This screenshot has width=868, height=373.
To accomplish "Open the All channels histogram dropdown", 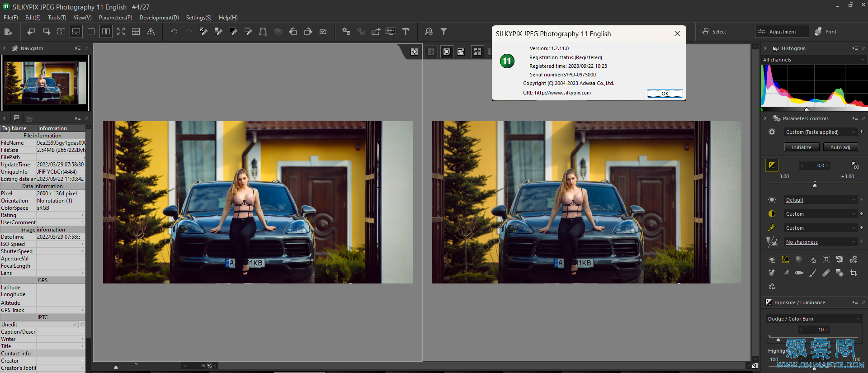I will point(814,60).
